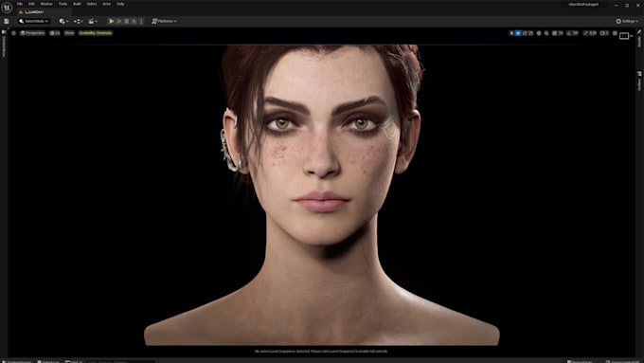The image size is (644, 363).
Task: Open the Content Drawer at bottom left
Action: [x=17, y=361]
